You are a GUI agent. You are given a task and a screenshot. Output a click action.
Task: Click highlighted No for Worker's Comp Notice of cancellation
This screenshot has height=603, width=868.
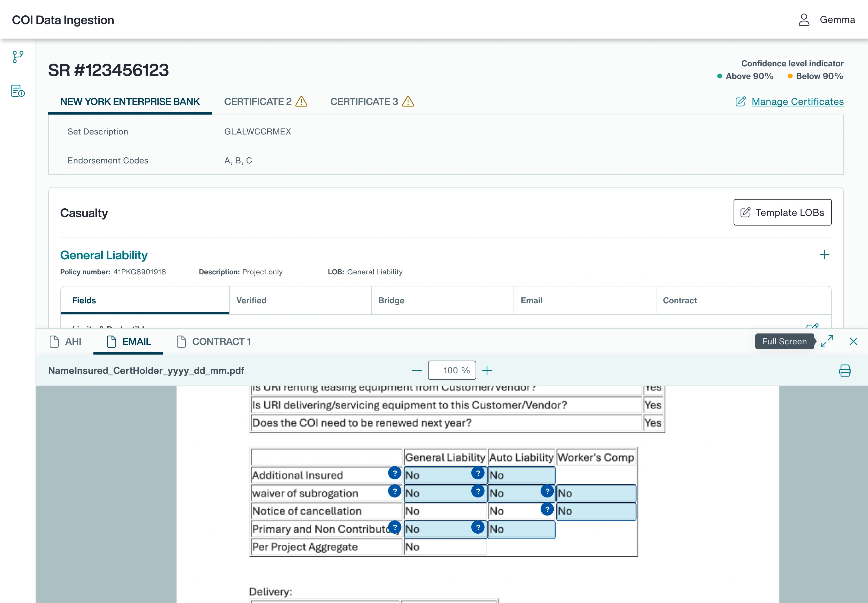pyautogui.click(x=596, y=511)
